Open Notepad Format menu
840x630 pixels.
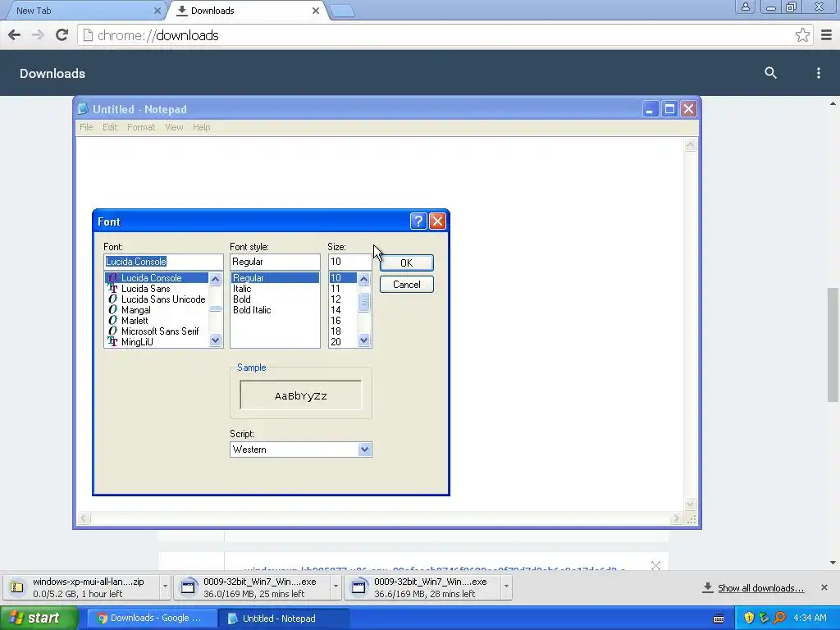point(141,127)
